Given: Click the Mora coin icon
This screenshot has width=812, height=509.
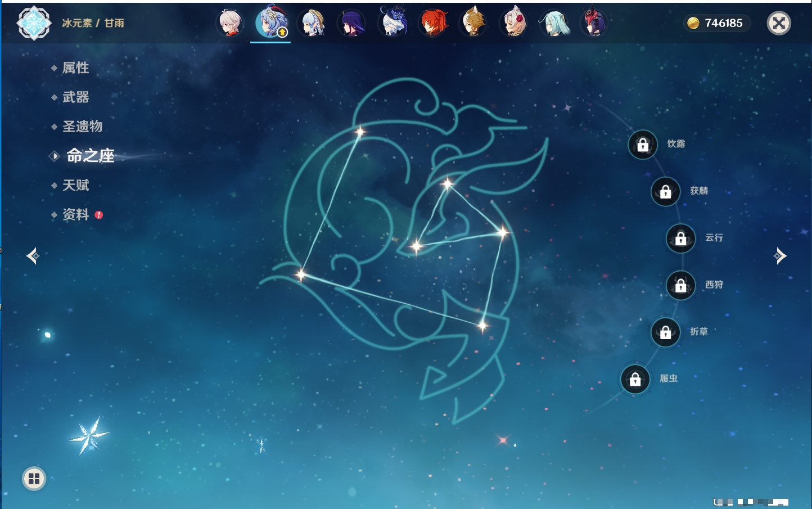Looking at the screenshot, I should [x=693, y=23].
